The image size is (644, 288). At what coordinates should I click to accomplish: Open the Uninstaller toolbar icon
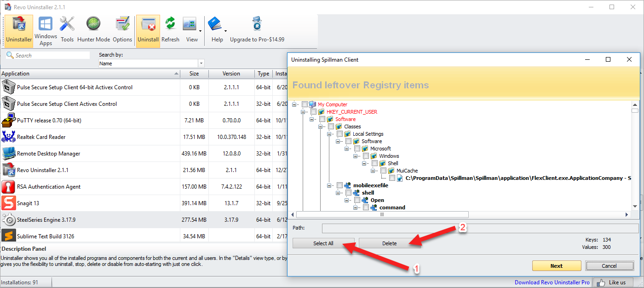pos(19,31)
